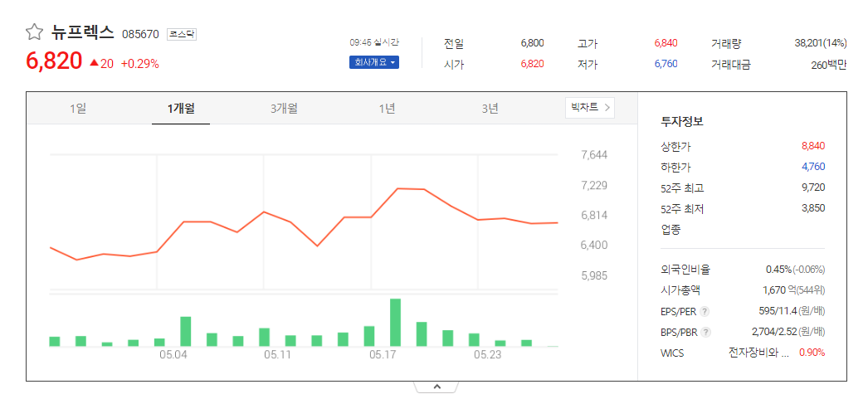Click the 7,644 y-axis price label

coord(594,154)
